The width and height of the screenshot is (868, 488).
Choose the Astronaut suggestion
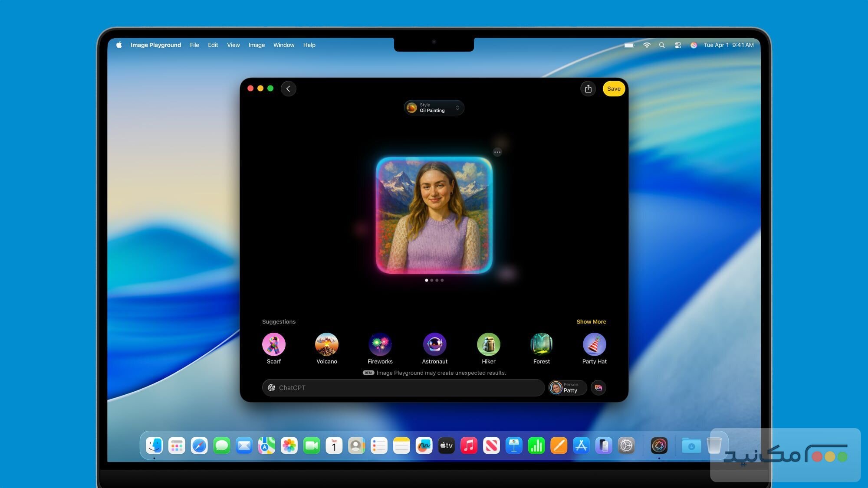[434, 344]
